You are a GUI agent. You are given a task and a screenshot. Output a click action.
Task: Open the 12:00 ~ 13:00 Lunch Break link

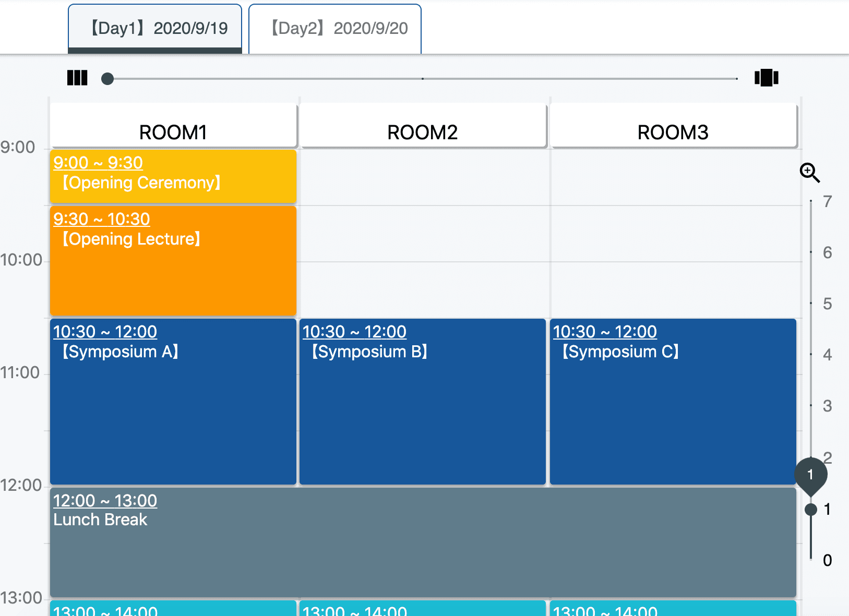point(105,501)
